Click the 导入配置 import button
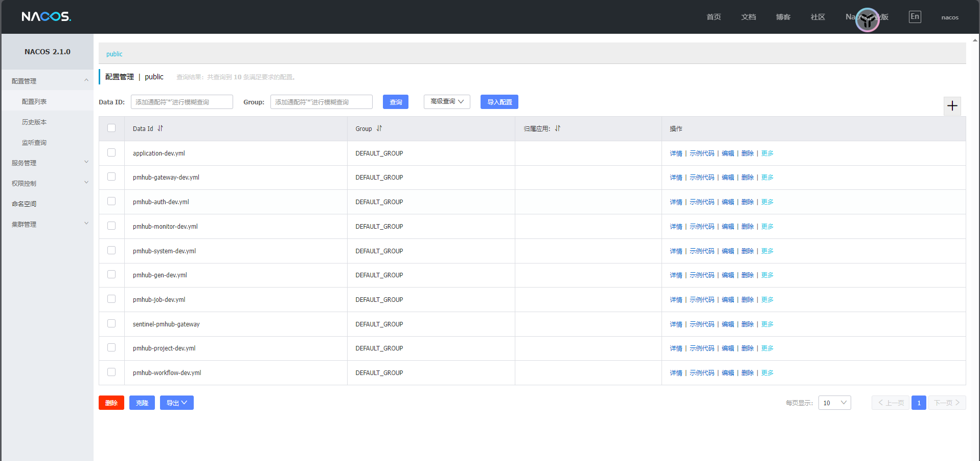Screen dimensions: 980x461 tap(499, 102)
